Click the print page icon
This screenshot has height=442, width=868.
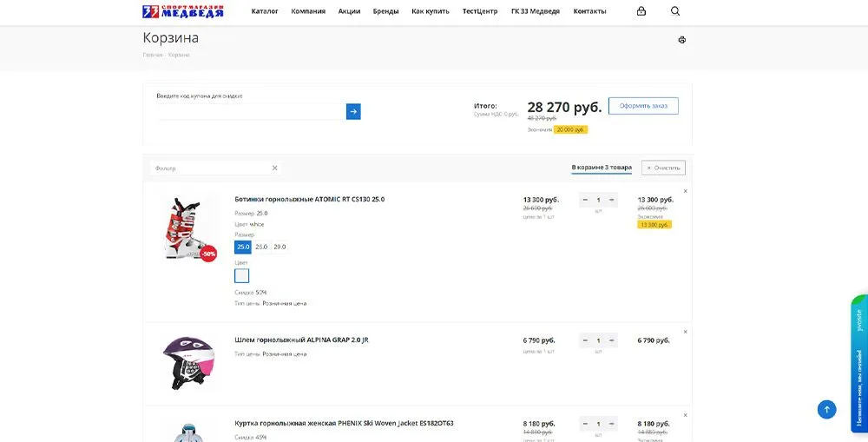tap(682, 40)
